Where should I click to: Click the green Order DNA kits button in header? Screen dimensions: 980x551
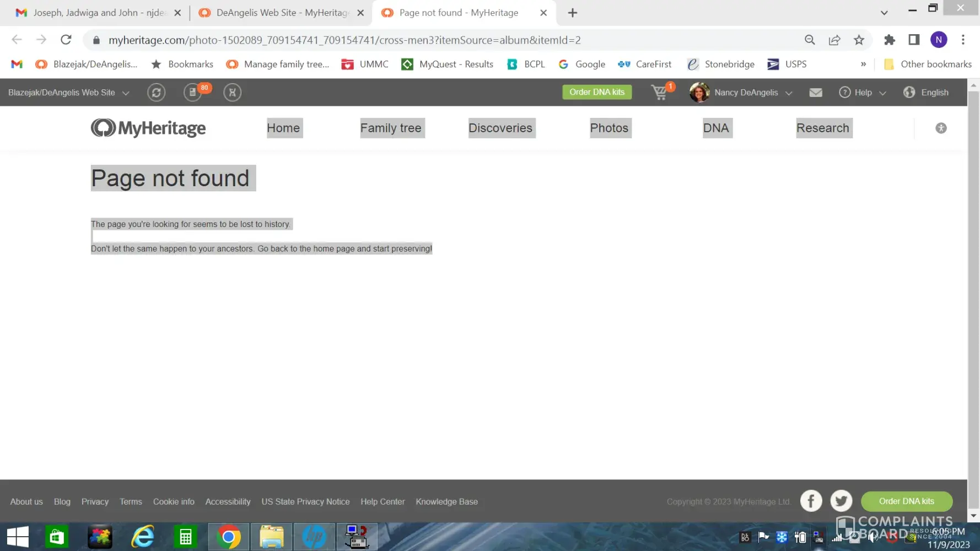tap(597, 92)
